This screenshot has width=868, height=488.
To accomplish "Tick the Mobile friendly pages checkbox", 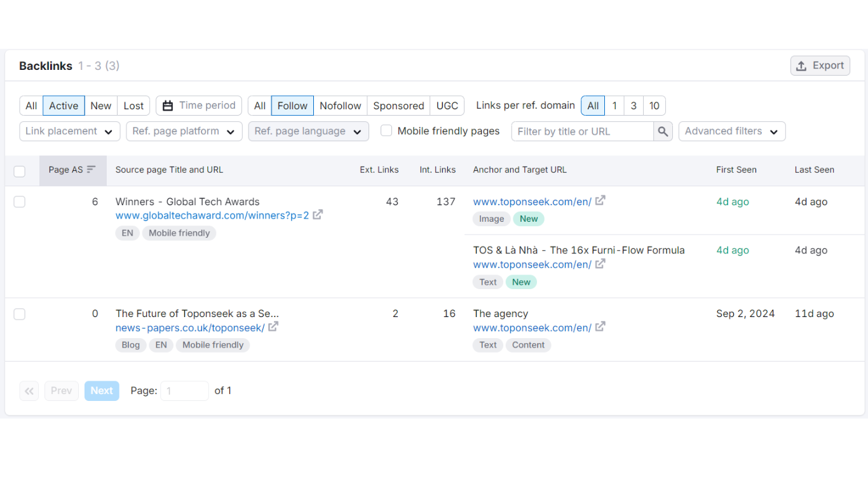I will point(386,131).
